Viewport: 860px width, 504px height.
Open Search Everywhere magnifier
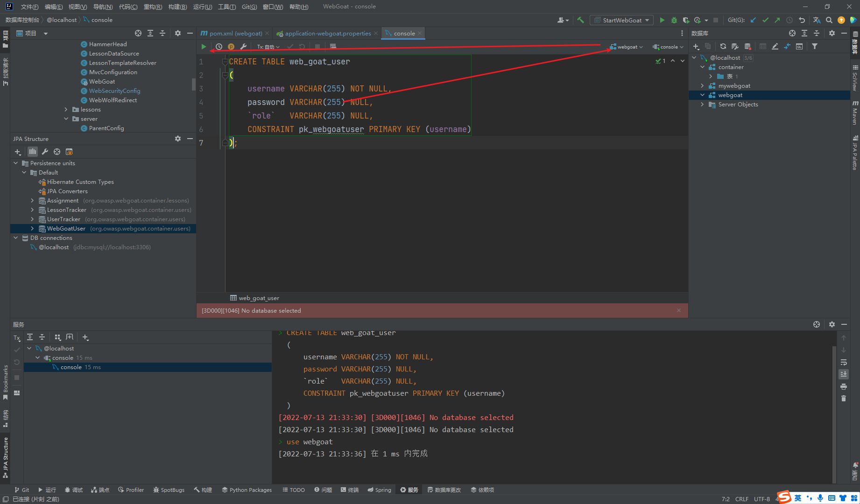pos(829,20)
